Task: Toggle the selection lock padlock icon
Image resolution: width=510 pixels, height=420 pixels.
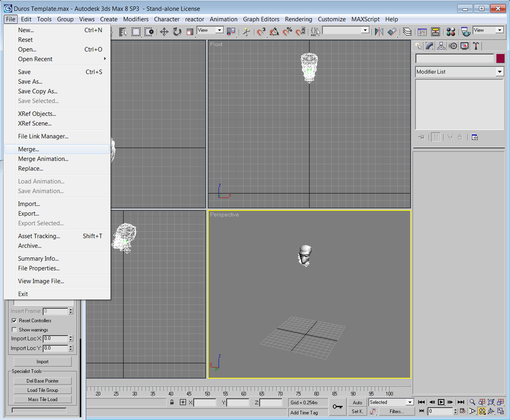Action: tap(172, 403)
